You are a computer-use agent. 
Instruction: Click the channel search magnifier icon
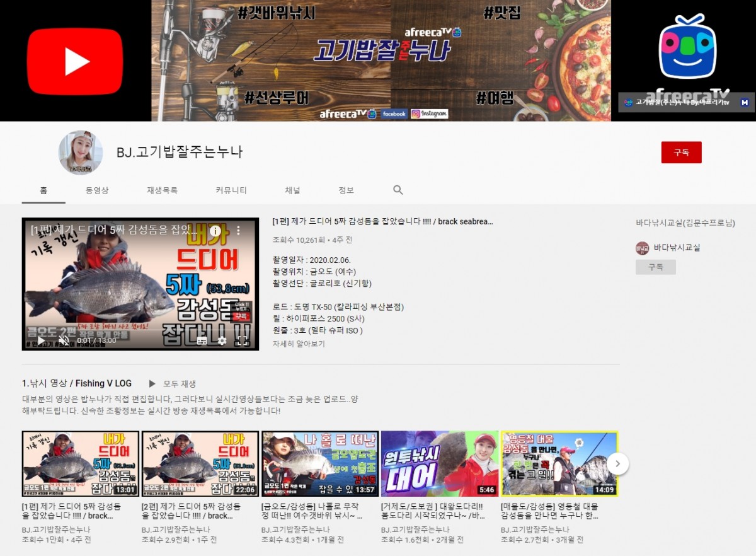[398, 190]
